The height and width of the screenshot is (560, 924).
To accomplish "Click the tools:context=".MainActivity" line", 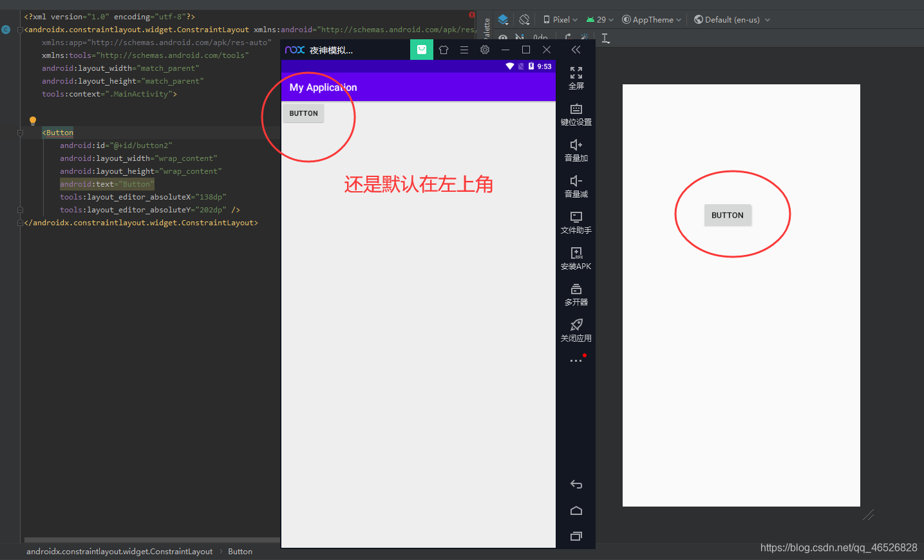I will coord(109,94).
